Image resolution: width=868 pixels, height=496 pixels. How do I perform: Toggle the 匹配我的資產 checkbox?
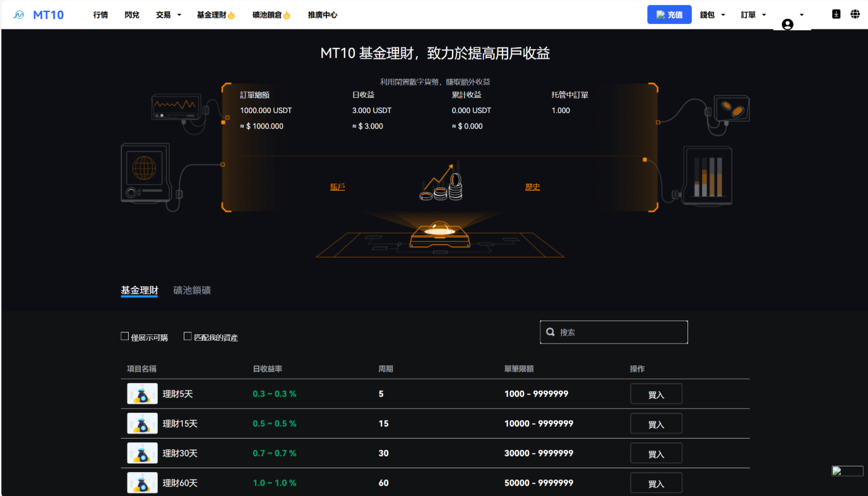187,336
